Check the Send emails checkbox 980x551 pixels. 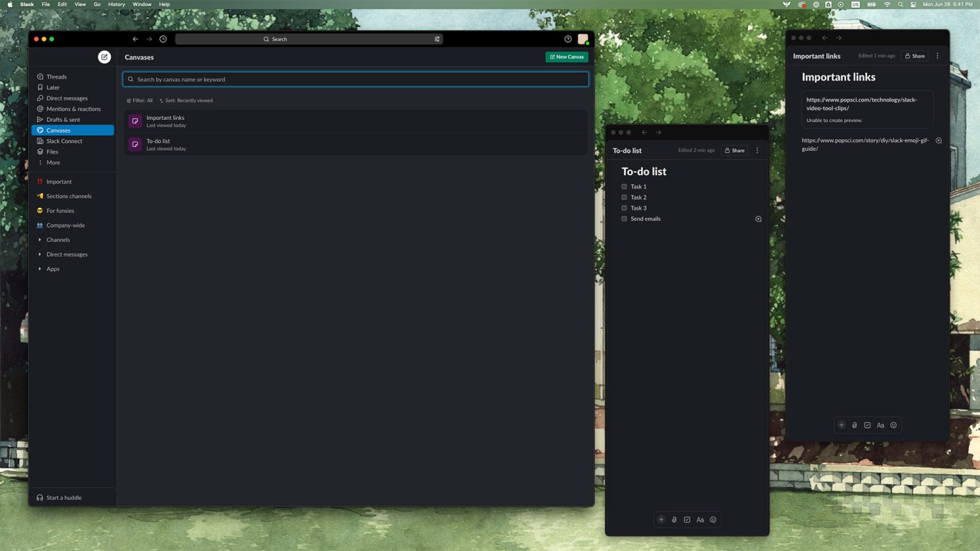624,218
